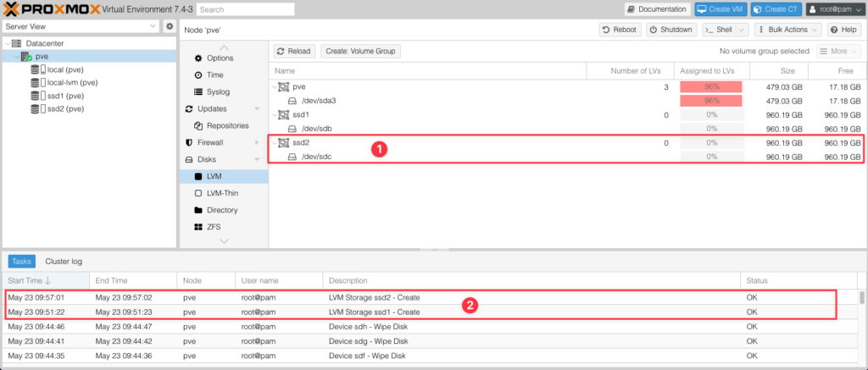
Task: Click the /dev/sdc disk icon
Action: click(x=292, y=157)
